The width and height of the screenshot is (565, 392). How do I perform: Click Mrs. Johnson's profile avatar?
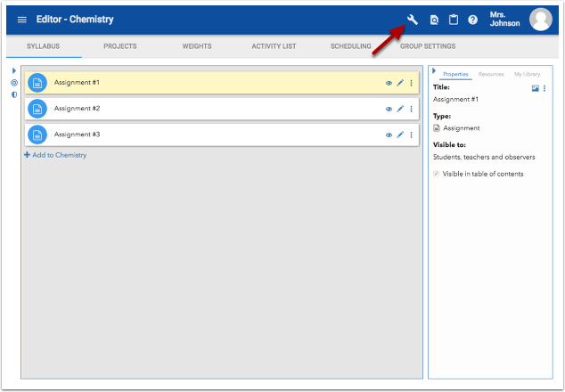(540, 20)
